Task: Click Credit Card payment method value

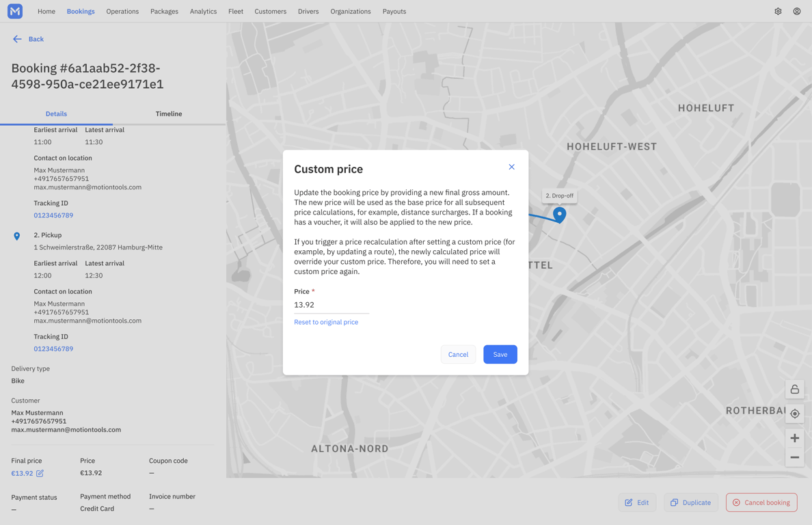Action: click(97, 509)
